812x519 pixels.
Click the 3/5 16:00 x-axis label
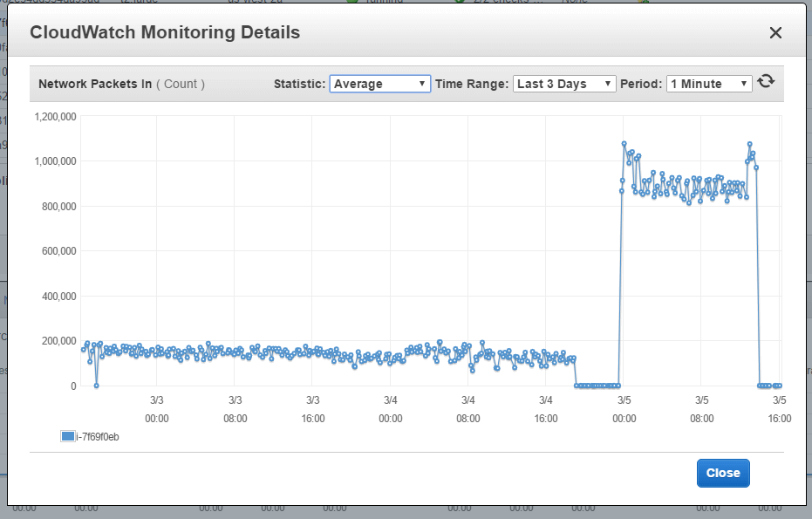coord(780,409)
